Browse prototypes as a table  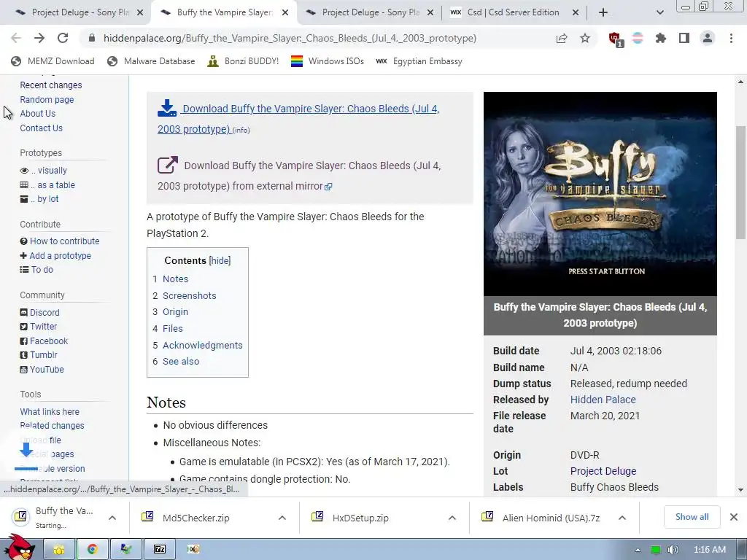(55, 184)
